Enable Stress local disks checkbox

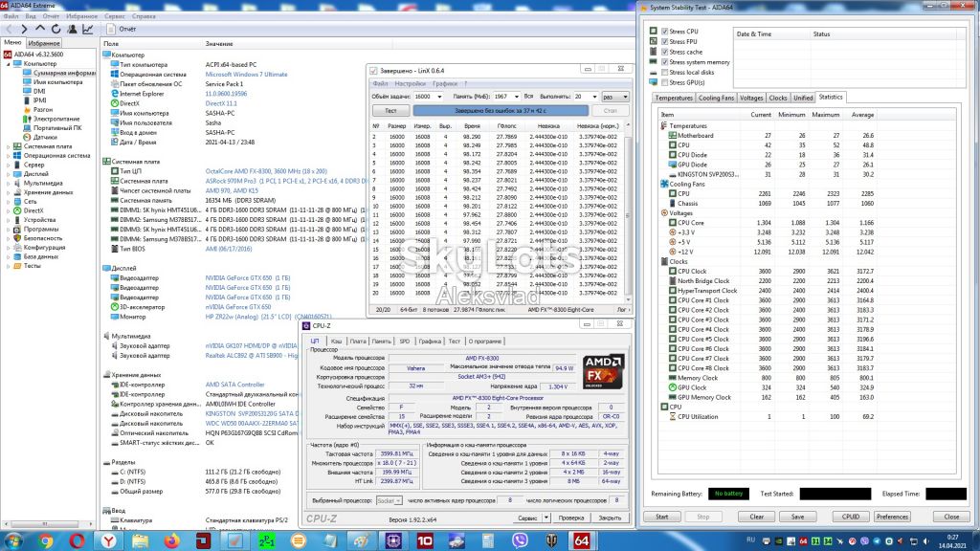tap(664, 73)
